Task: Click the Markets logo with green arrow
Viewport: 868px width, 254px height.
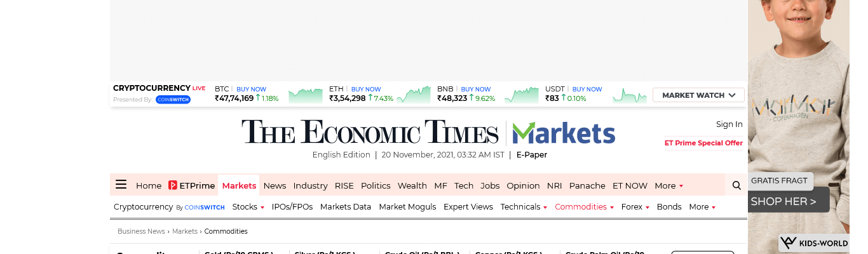Action: pos(564,133)
